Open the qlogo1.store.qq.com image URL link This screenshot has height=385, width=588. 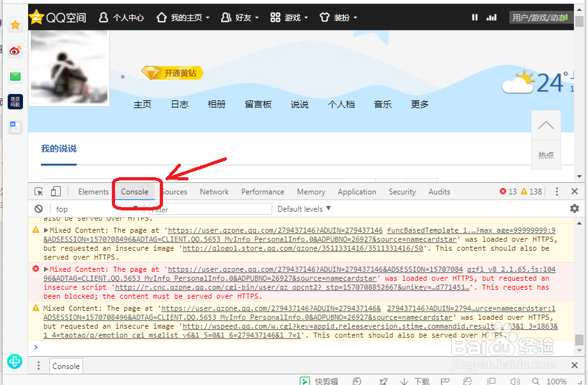coord(303,248)
